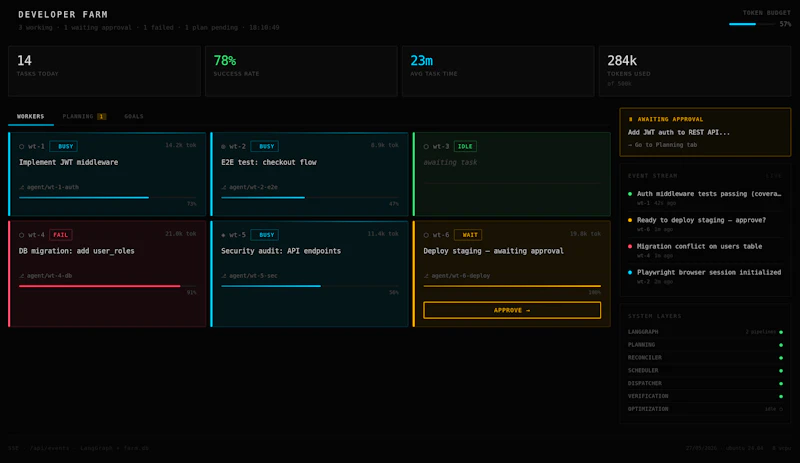The image size is (800, 463).
Task: Click the LangGraph layer status dot
Action: [x=781, y=332]
